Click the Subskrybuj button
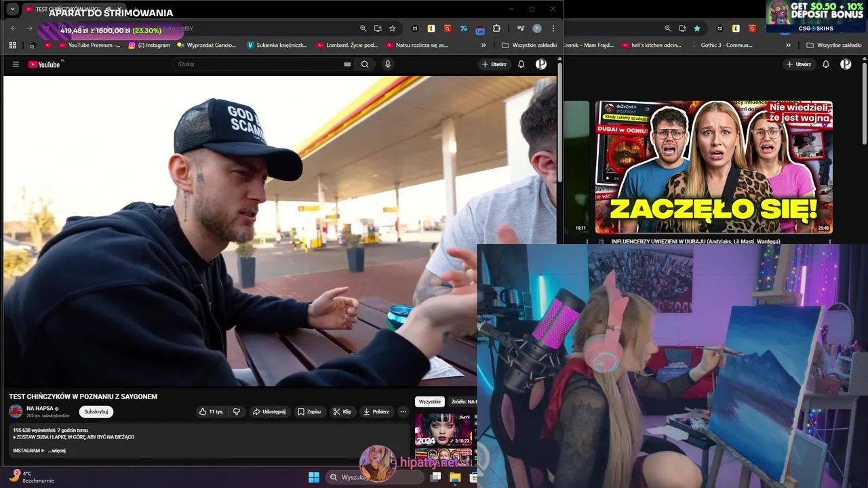Screen dimensions: 868x488 point(96,411)
